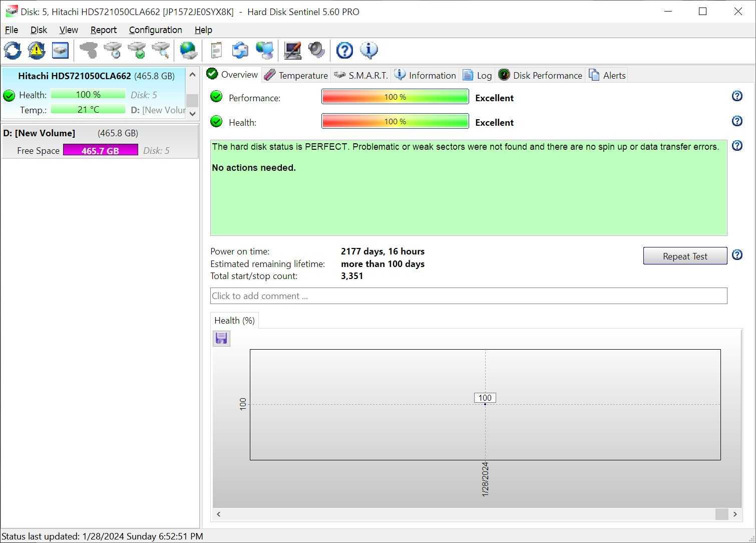The image size is (756, 543).
Task: Open the Configuration menu
Action: click(x=156, y=30)
